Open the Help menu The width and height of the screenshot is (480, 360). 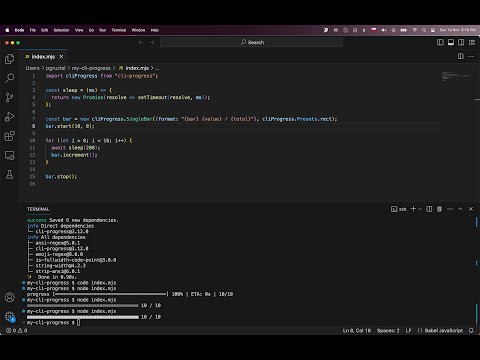[x=155, y=30]
